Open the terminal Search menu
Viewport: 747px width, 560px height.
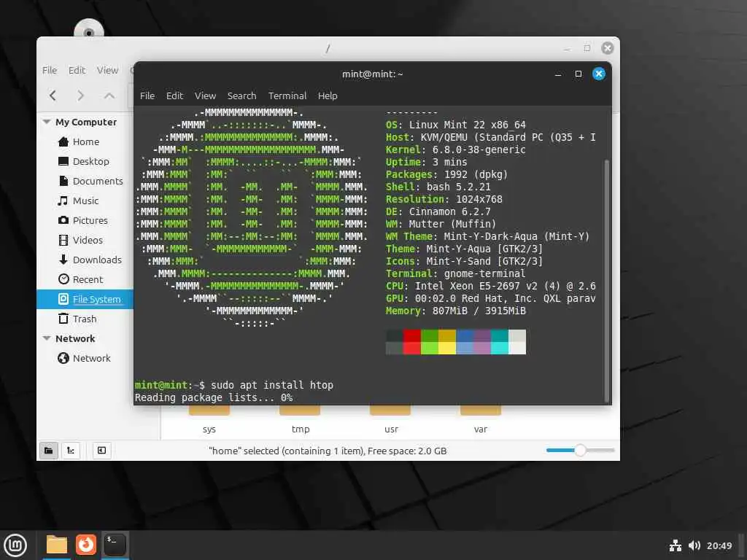click(241, 96)
